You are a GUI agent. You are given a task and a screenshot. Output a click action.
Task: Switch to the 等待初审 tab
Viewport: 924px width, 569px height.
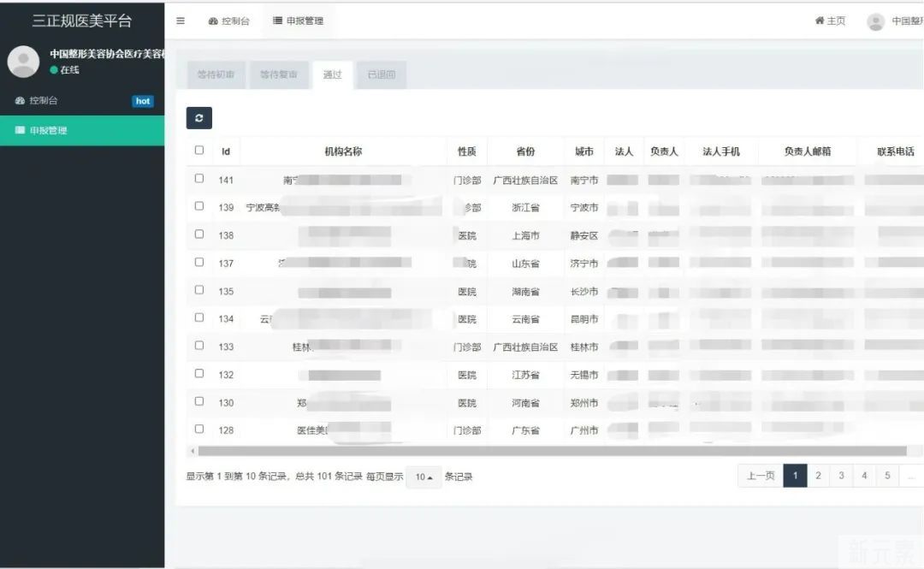point(216,75)
